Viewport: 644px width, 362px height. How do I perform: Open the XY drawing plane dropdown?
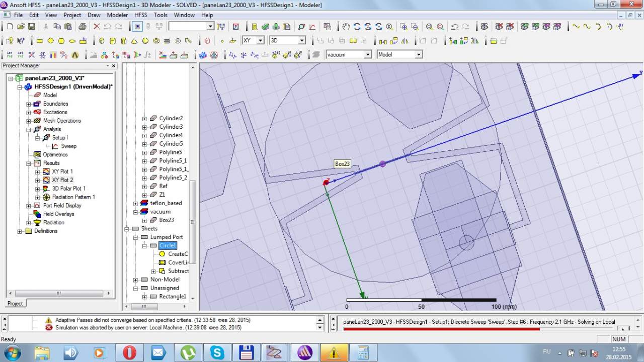[x=260, y=41]
